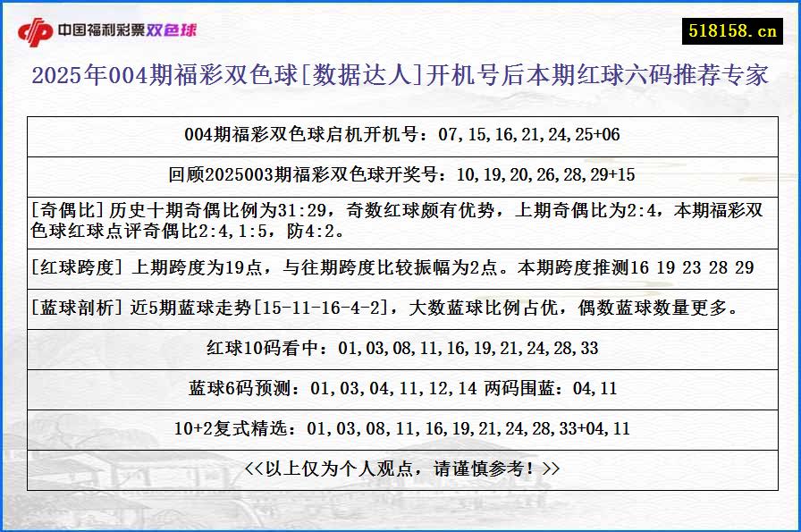Click the disclaimer footer text
The height and width of the screenshot is (532, 801).
(400, 468)
